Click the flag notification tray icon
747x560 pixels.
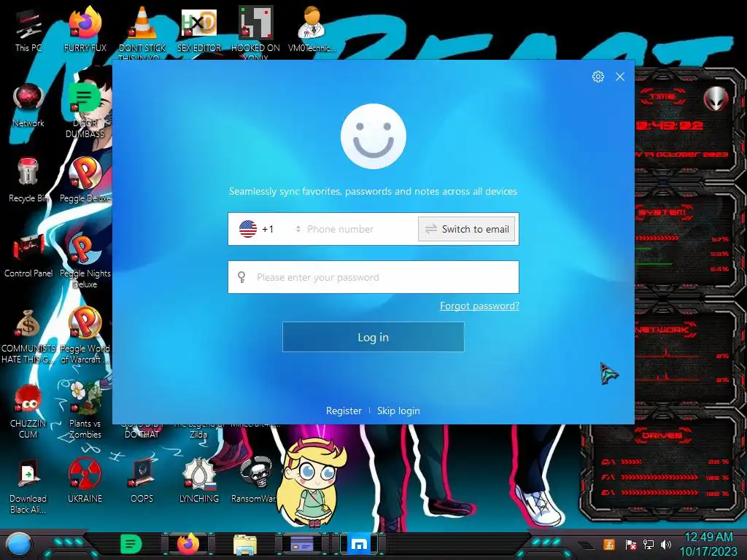pos(631,545)
